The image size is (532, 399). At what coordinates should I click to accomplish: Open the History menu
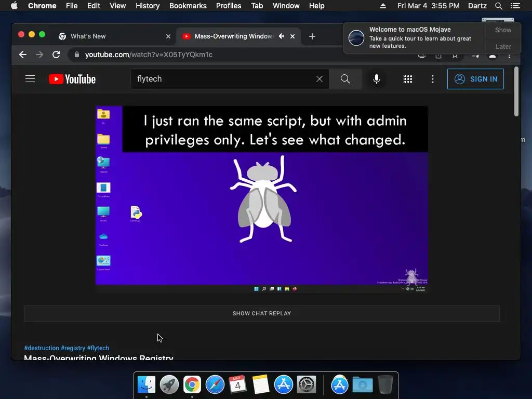coord(148,6)
